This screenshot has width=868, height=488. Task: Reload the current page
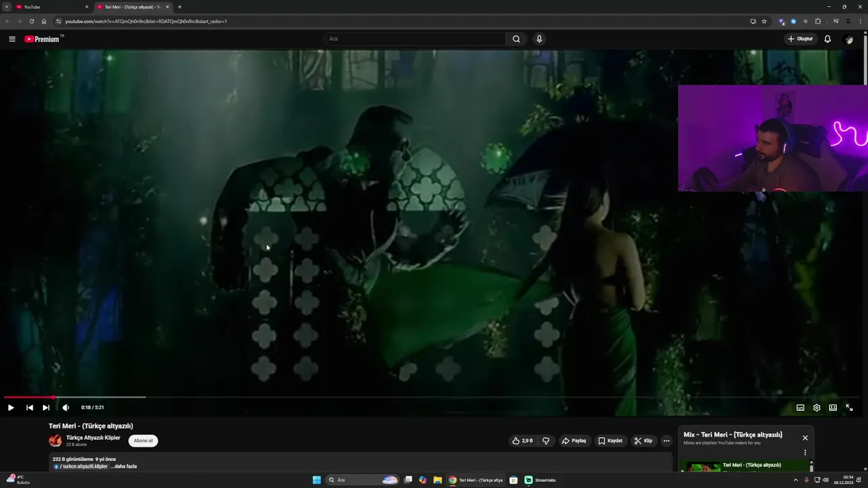pyautogui.click(x=31, y=21)
